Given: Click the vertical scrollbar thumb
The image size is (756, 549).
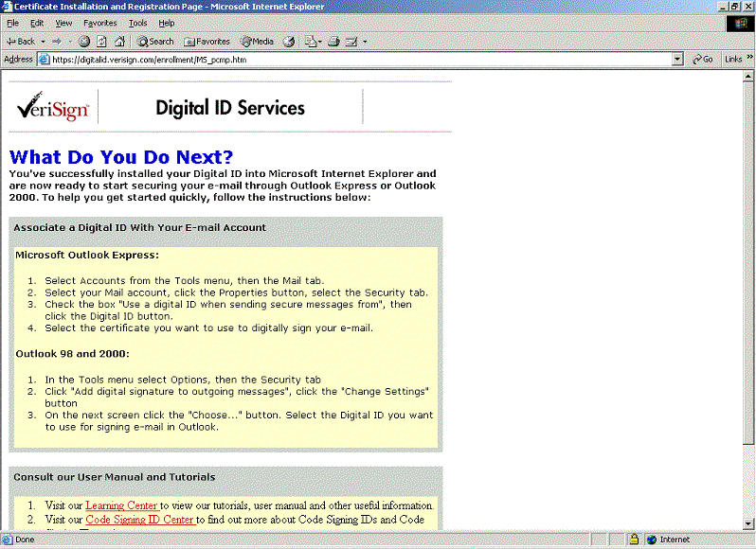Looking at the screenshot, I should [748, 262].
